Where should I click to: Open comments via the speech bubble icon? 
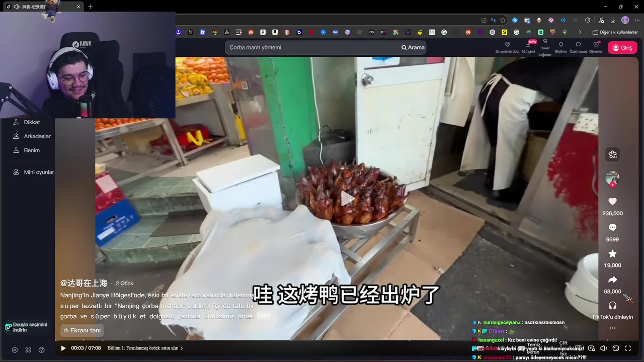pos(612,228)
